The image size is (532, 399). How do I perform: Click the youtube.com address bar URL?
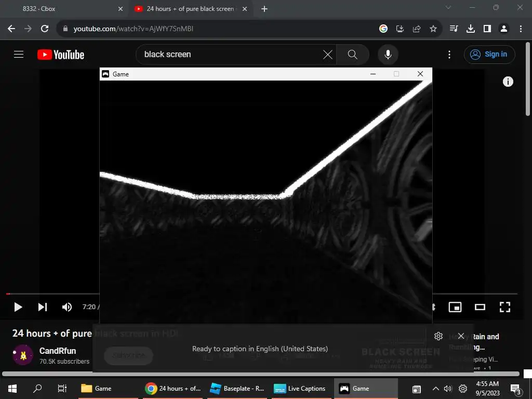[134, 29]
